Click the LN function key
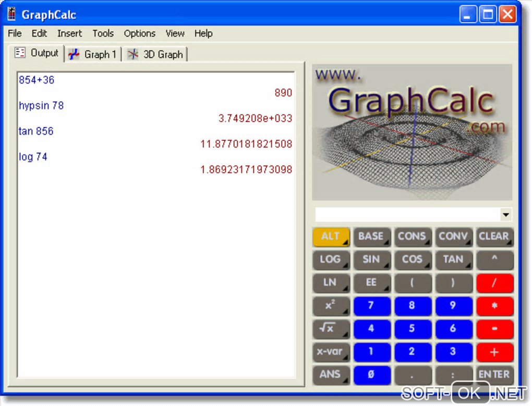The image size is (532, 406). pyautogui.click(x=331, y=283)
